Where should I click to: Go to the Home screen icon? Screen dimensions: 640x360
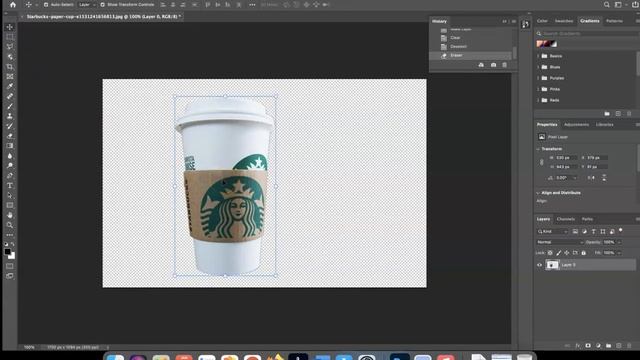pos(13,5)
